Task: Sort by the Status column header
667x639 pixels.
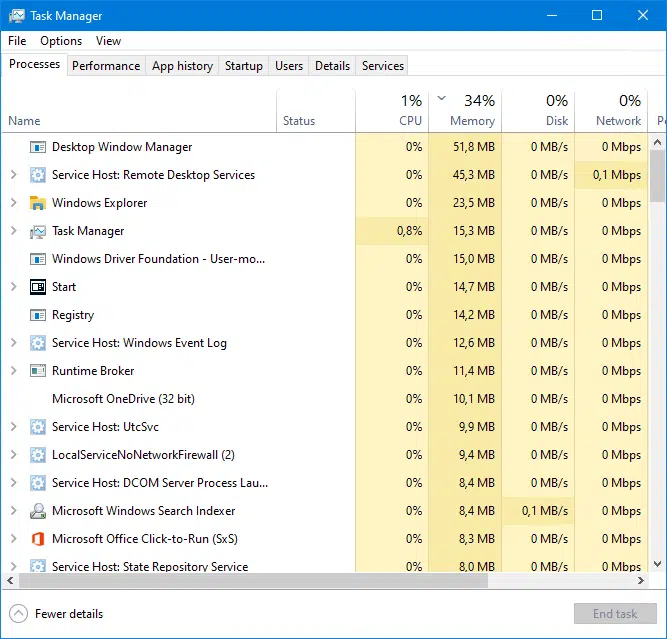Action: click(x=316, y=111)
